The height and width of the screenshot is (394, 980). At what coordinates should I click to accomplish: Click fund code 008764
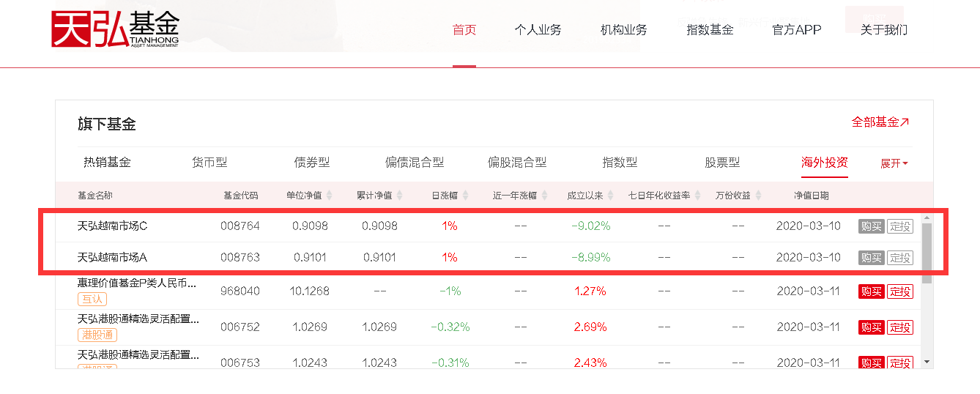(240, 226)
